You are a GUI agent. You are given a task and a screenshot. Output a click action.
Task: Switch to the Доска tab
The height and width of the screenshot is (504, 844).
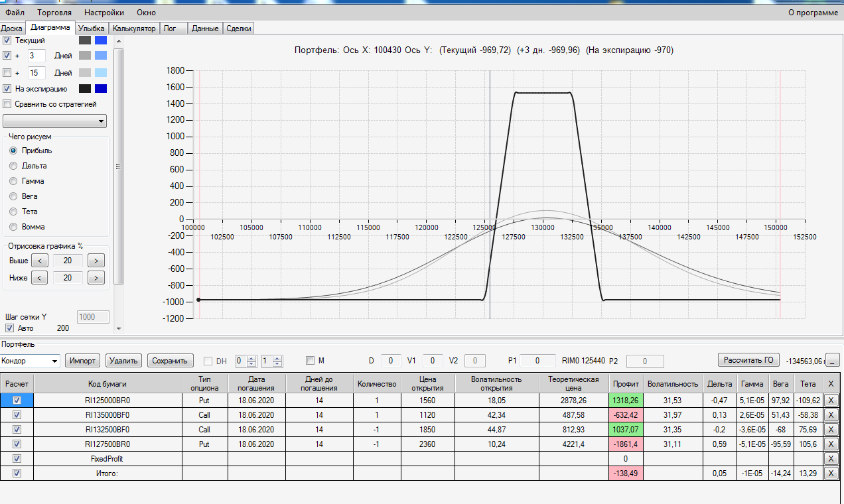pos(12,29)
